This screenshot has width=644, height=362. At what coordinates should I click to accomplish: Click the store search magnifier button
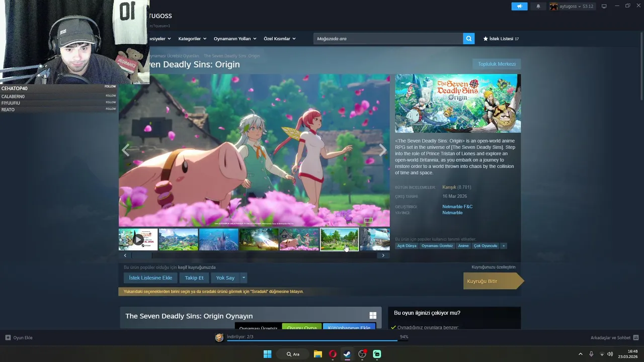[468, 39]
